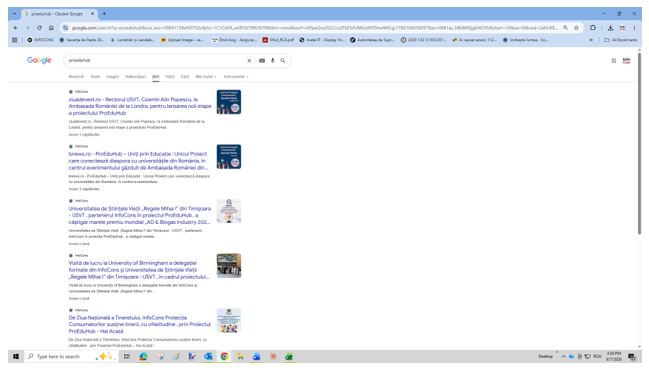The height and width of the screenshot is (370, 649).
Task: Click the page vertical scrollbar
Action: [x=639, y=143]
